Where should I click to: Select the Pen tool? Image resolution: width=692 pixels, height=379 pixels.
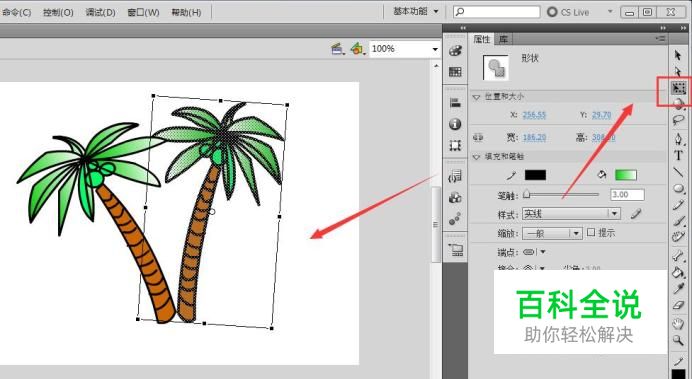678,139
